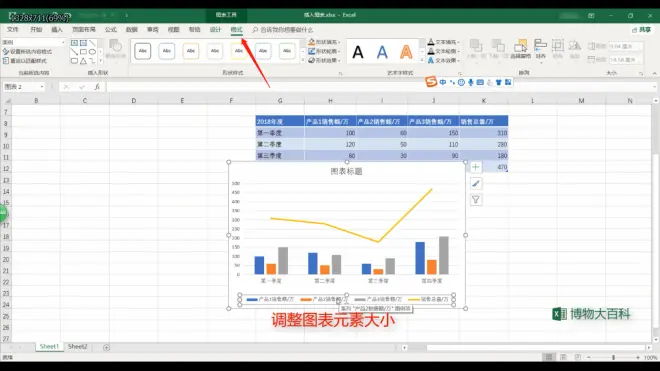Collapse the ribbon with the chevron
Screen dimensions: 660x371
click(655, 73)
